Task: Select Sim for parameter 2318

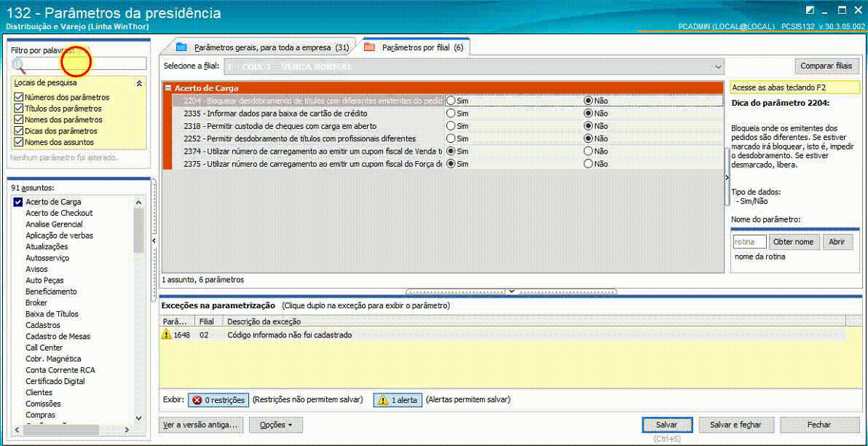Action: pos(451,126)
